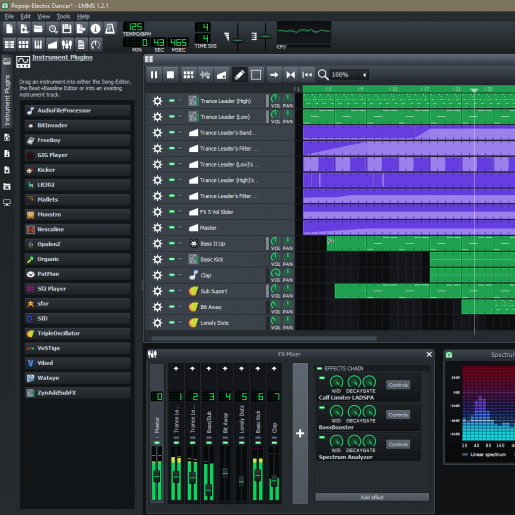Toggle loop points in Song Editor
Screen dimensions: 515x515
[291, 75]
